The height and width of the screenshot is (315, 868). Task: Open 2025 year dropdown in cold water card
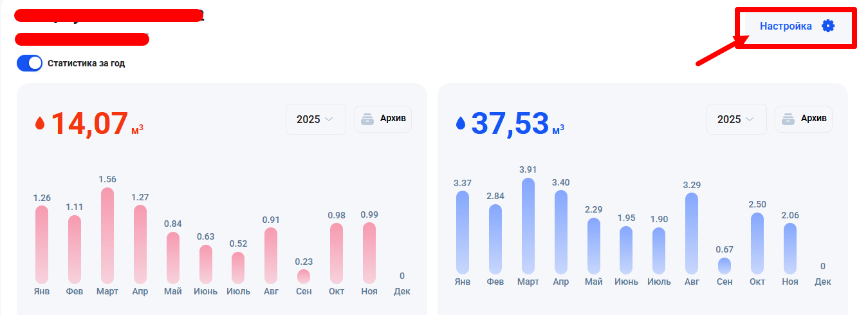(736, 119)
